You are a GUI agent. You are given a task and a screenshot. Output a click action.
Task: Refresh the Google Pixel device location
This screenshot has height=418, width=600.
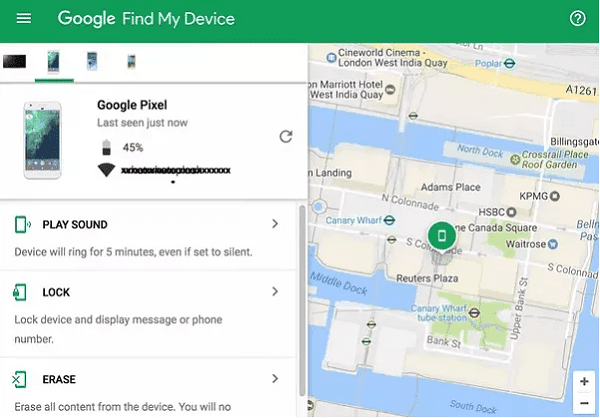coord(286,136)
